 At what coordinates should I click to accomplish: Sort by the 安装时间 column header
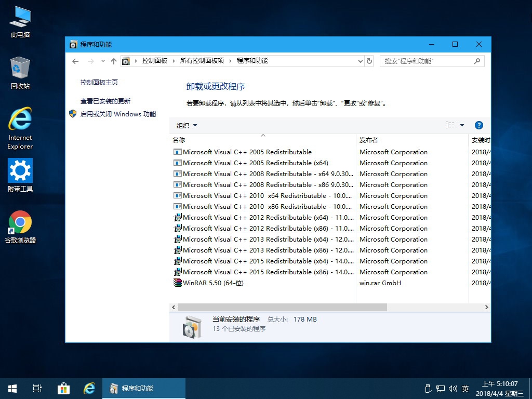point(480,140)
